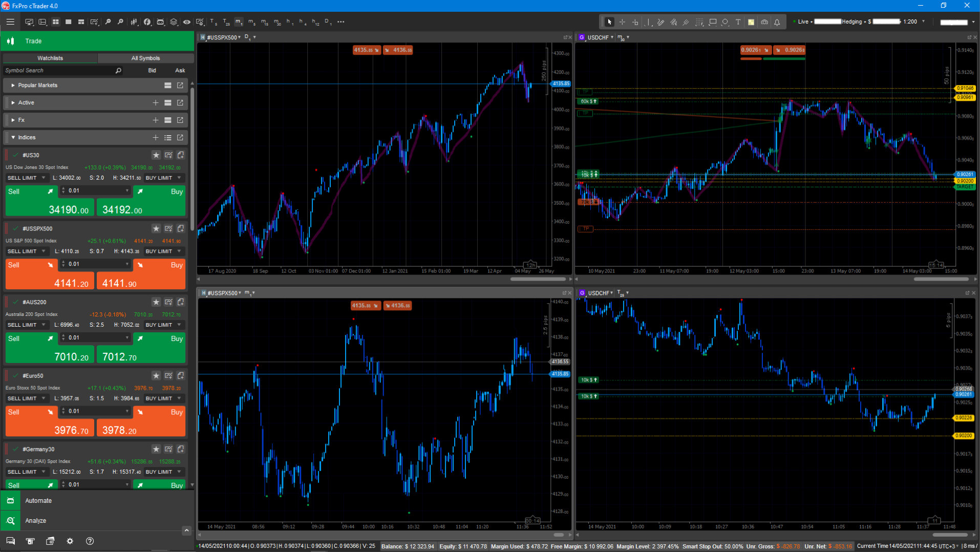The height and width of the screenshot is (552, 980).
Task: Open #US30 volume 0.01 dropdown
Action: 127,191
